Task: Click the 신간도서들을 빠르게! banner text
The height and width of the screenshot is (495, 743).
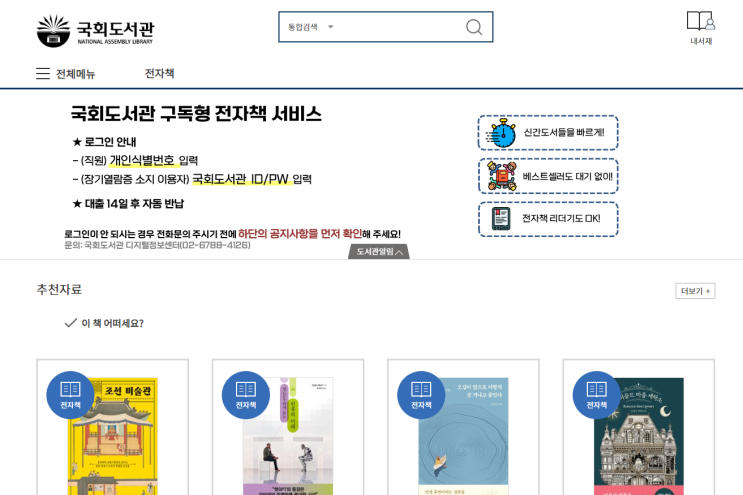Action: pos(564,133)
